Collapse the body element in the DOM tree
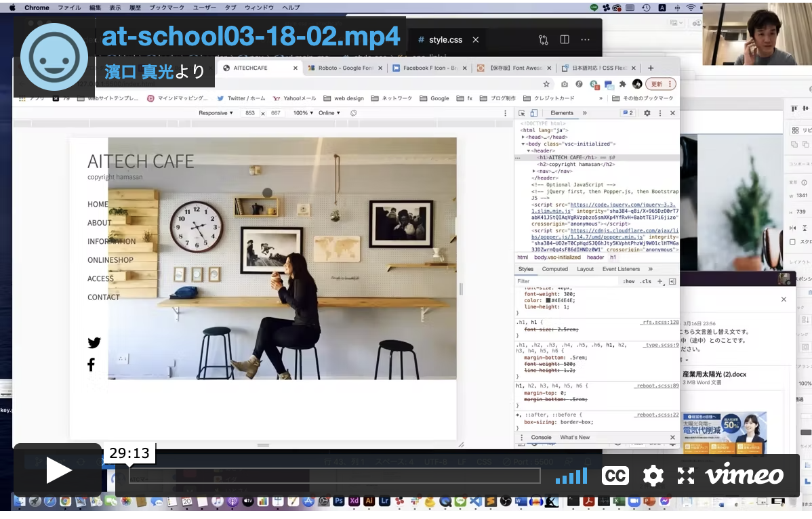The image size is (812, 519). click(523, 144)
